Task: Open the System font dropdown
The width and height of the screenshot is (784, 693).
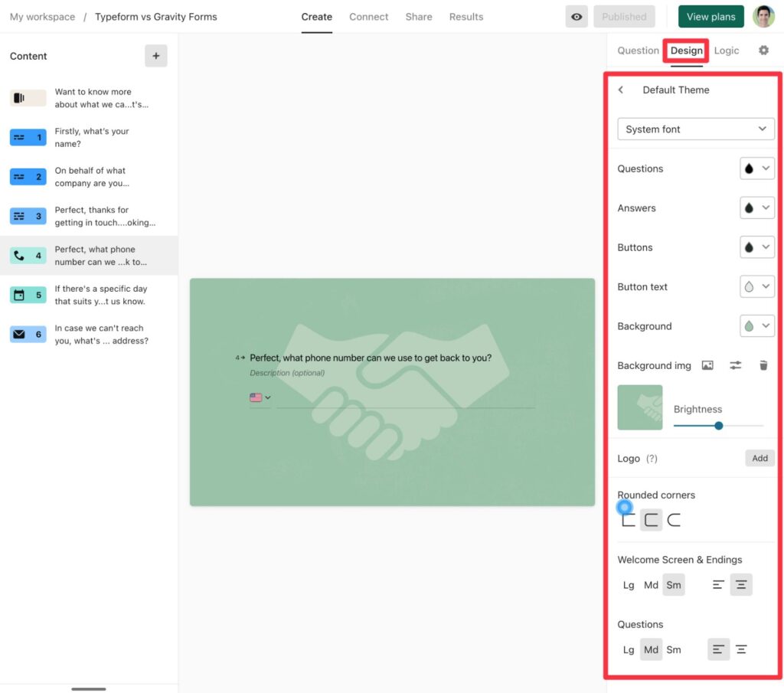Action: tap(695, 129)
